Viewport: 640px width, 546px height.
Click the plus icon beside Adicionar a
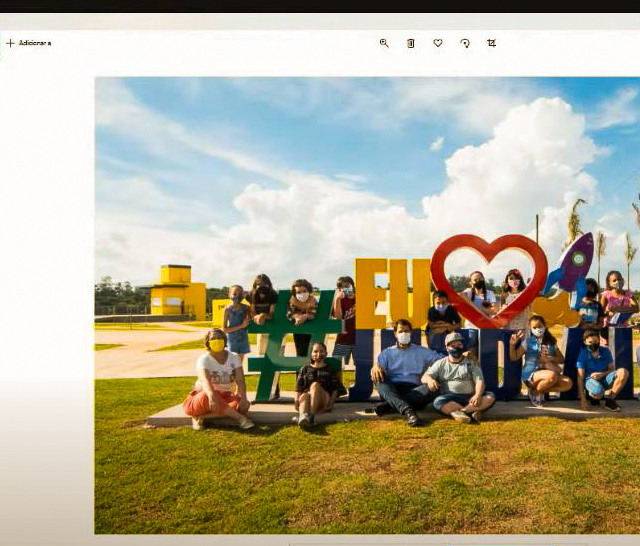pos(10,43)
